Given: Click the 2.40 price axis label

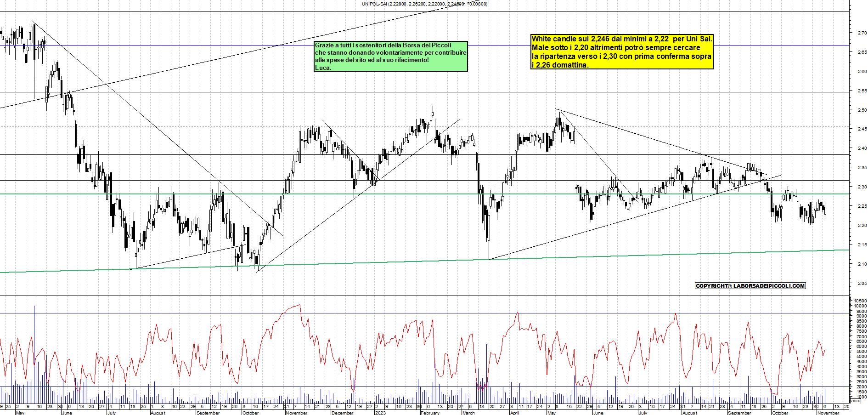Looking at the screenshot, I should pos(862,148).
